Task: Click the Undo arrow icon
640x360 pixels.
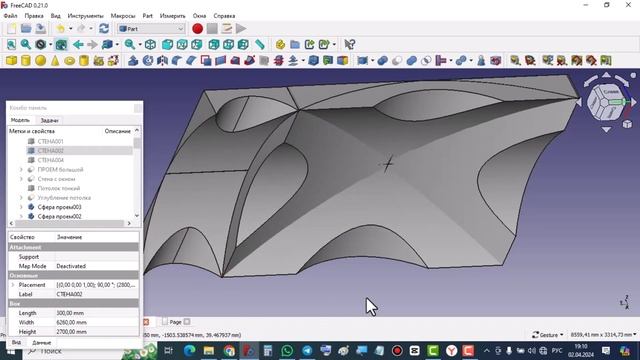Action: click(x=60, y=29)
